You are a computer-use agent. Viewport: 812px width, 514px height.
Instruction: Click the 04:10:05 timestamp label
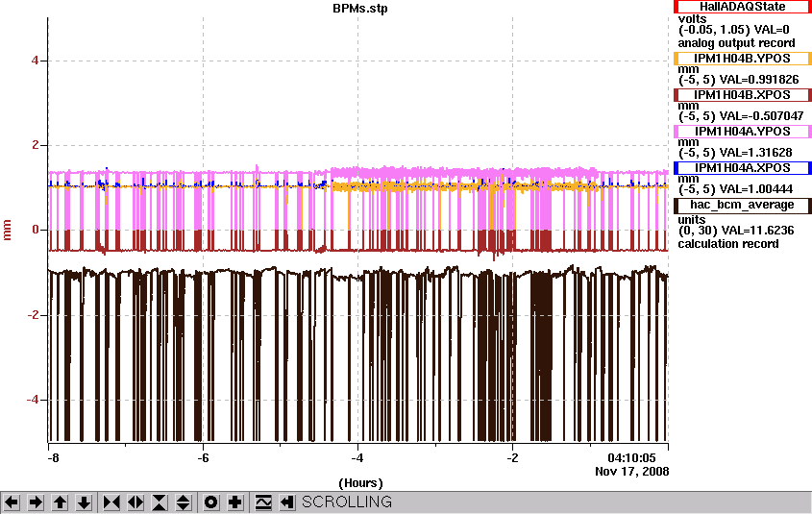tap(631, 458)
